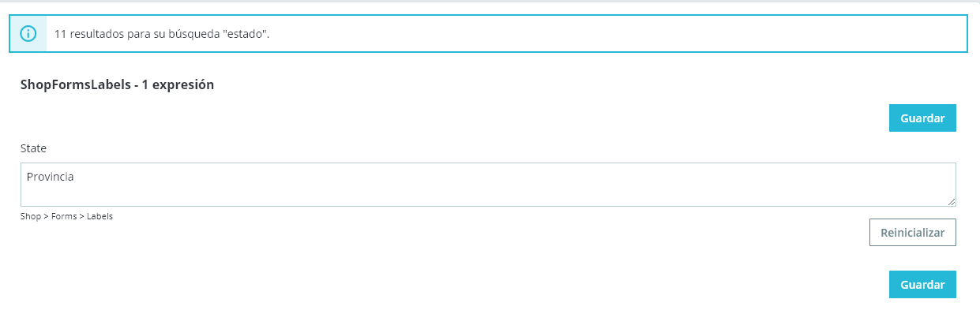980x314 pixels.
Task: Click the Shop > Forms > Labels breadcrumb
Action: (66, 216)
